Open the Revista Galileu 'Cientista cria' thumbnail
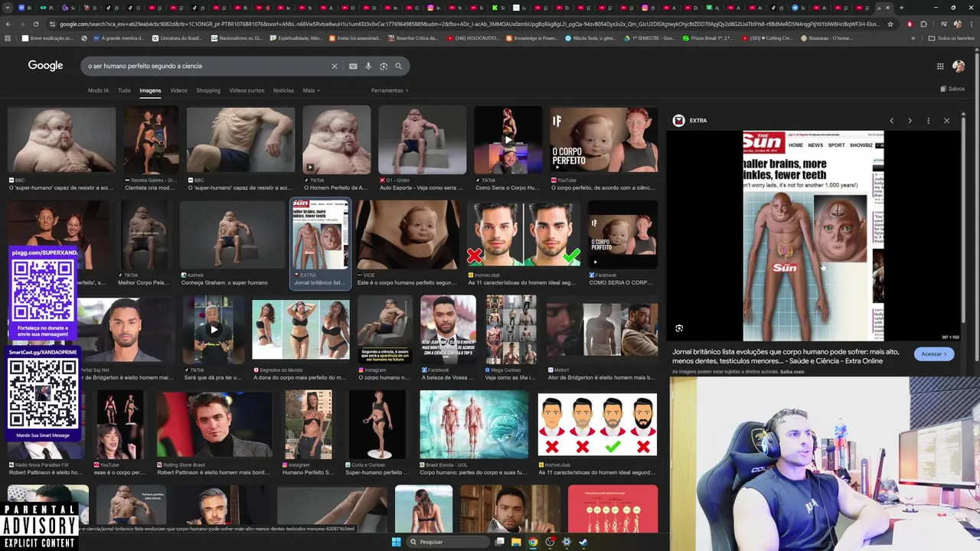The height and width of the screenshot is (551, 980). click(x=152, y=140)
